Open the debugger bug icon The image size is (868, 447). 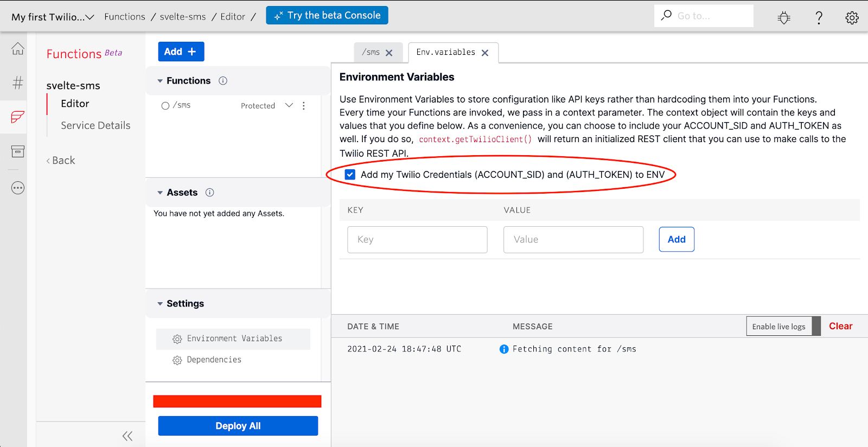coord(784,17)
